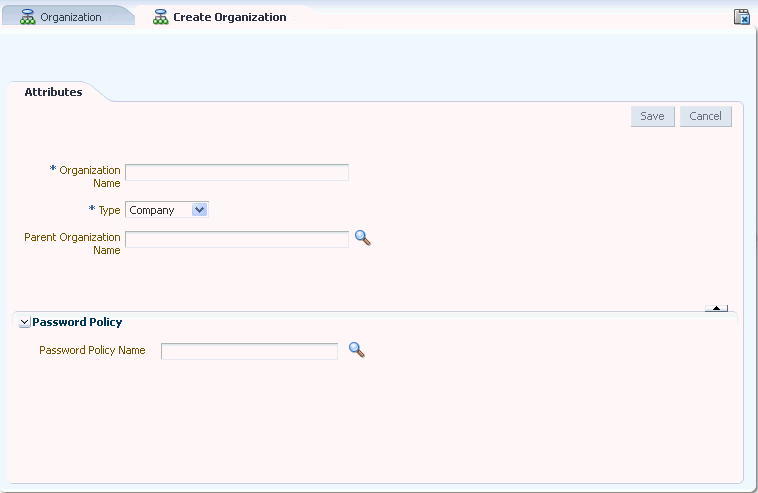Click the Parent Organization Name search magnifier icon
The width and height of the screenshot is (758, 493).
(363, 238)
